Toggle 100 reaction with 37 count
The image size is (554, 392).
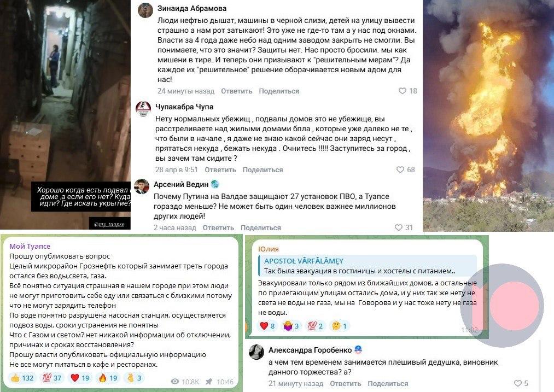[x=51, y=378]
